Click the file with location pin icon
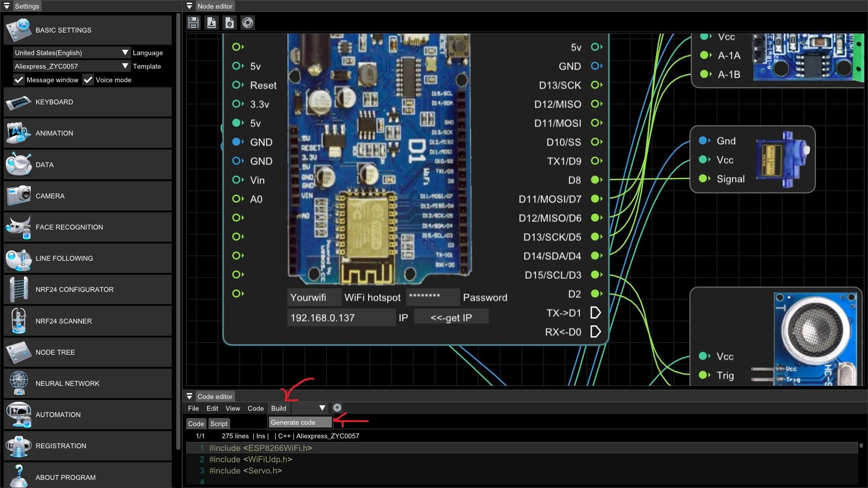The height and width of the screenshot is (488, 868). (230, 23)
